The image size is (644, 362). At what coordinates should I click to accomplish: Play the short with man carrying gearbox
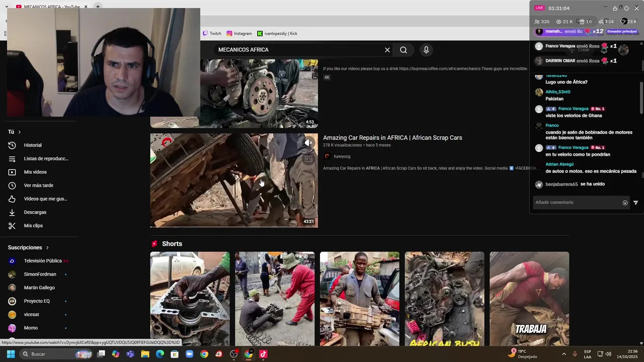tap(359, 299)
